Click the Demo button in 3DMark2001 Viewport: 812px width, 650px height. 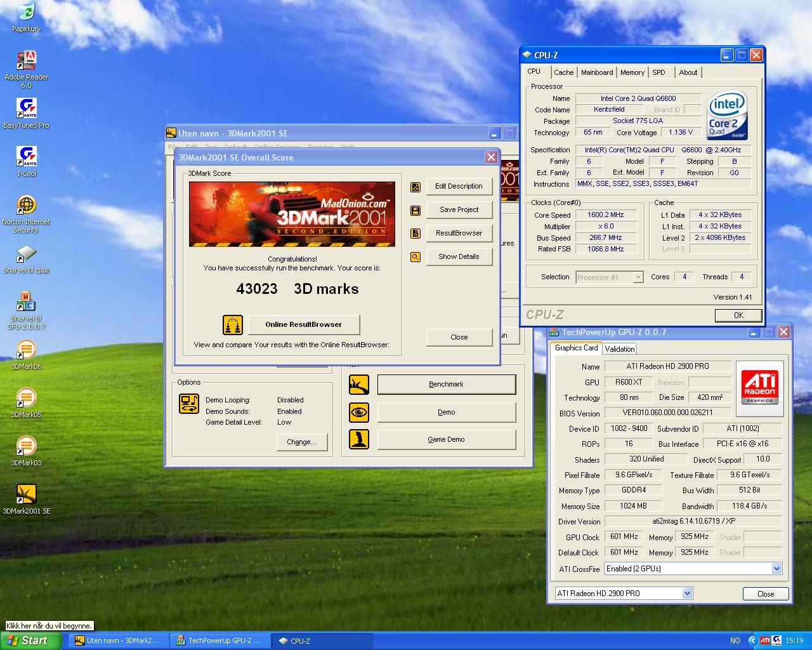click(x=447, y=413)
